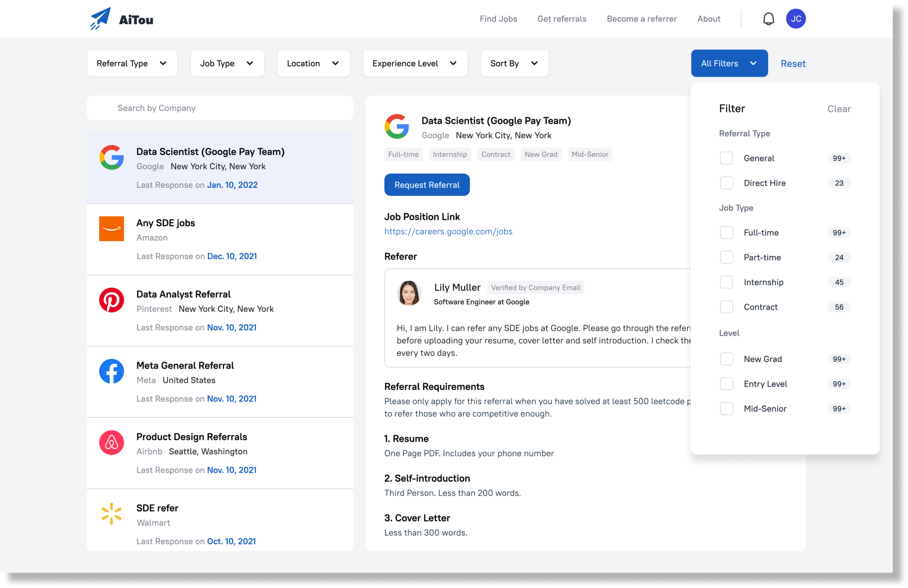Open the careers.google.com jobs link
Image resolution: width=908 pixels, height=588 pixels.
coord(448,232)
